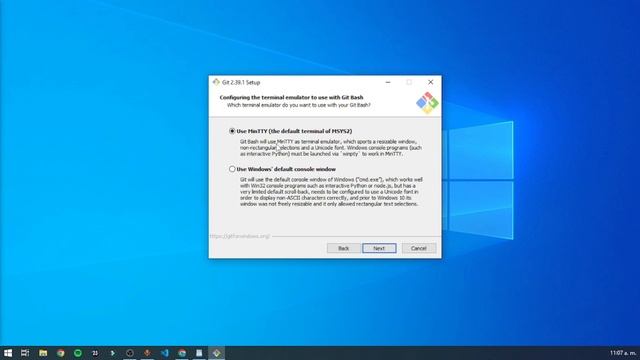
Task: Click the taskbar clock showing 11:07 a. m.
Action: coord(623,353)
